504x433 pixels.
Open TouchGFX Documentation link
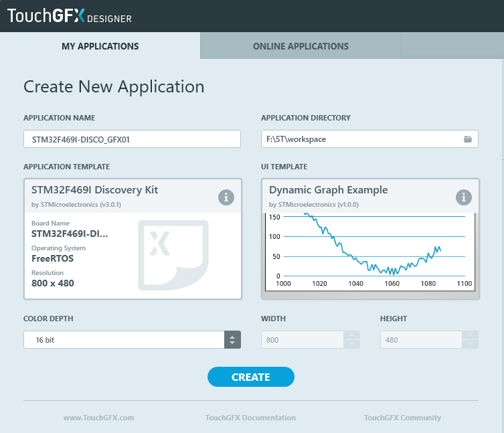pos(250,418)
